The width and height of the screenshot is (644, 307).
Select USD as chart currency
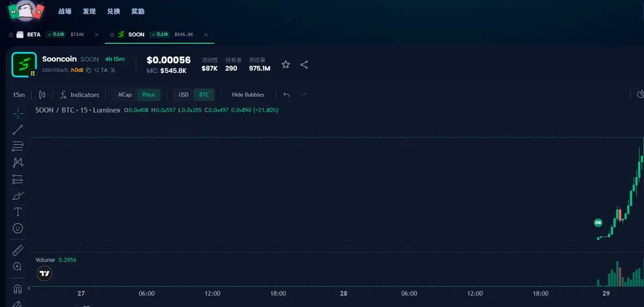click(184, 95)
